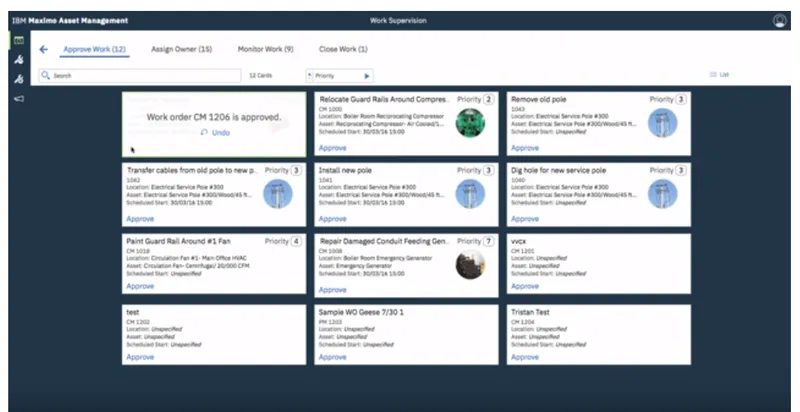The width and height of the screenshot is (800, 412).
Task: Approve Dig hole for new service pole
Action: pos(525,219)
